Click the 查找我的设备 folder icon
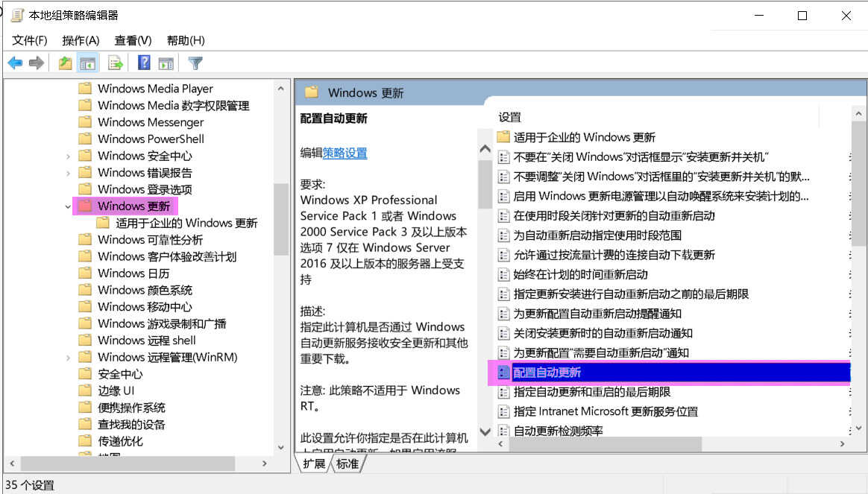868x494 pixels. pos(85,424)
